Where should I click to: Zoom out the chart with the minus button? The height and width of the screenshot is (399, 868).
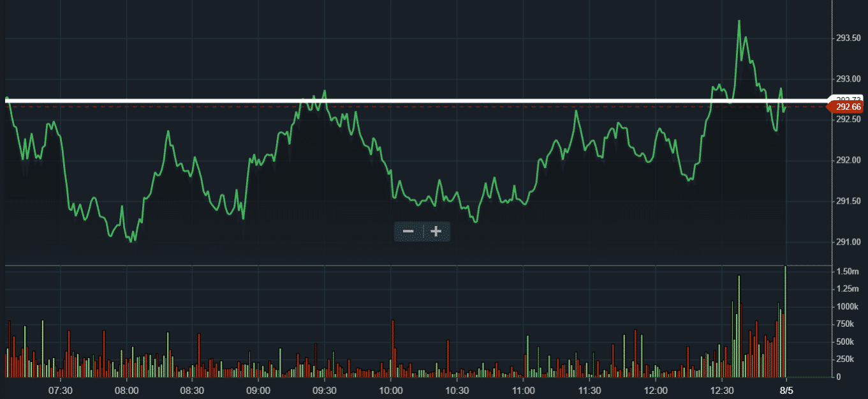click(x=408, y=231)
